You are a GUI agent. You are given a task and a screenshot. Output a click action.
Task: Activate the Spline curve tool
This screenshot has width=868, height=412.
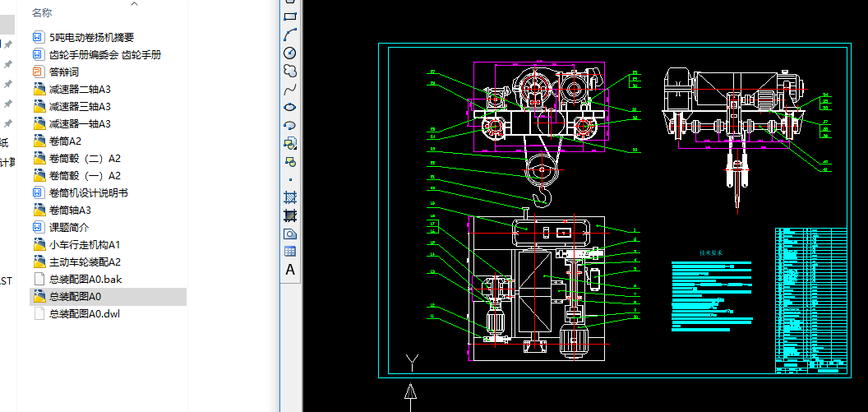(290, 89)
